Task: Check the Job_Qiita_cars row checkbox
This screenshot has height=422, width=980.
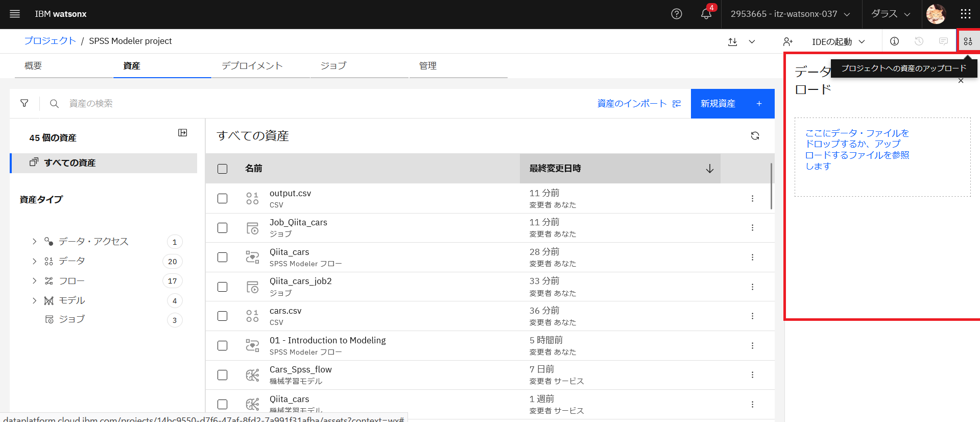Action: click(x=222, y=228)
